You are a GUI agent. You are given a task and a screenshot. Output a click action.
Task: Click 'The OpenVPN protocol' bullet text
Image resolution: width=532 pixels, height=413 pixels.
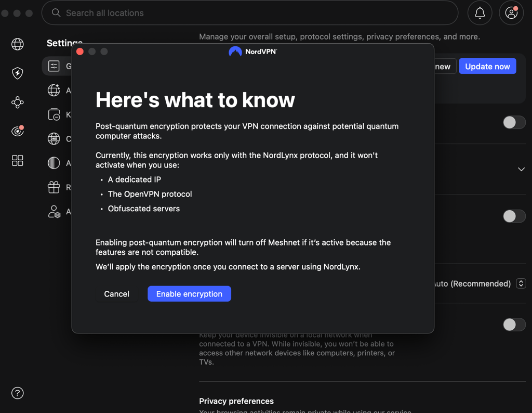[x=150, y=194]
